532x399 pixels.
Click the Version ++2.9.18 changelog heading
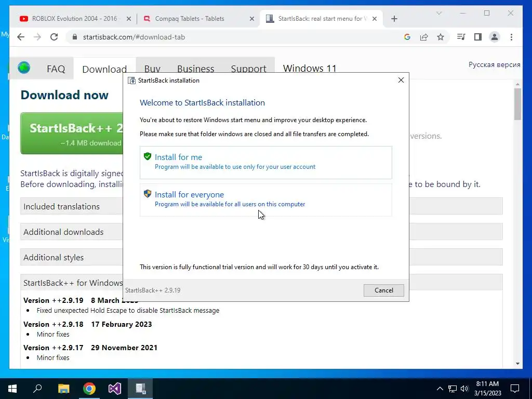click(x=87, y=324)
